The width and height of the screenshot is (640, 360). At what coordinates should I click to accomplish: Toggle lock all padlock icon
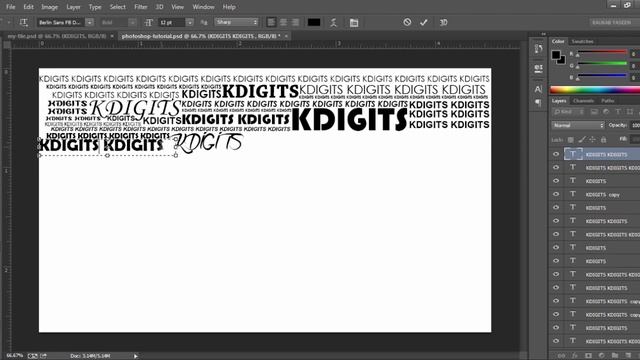click(604, 140)
